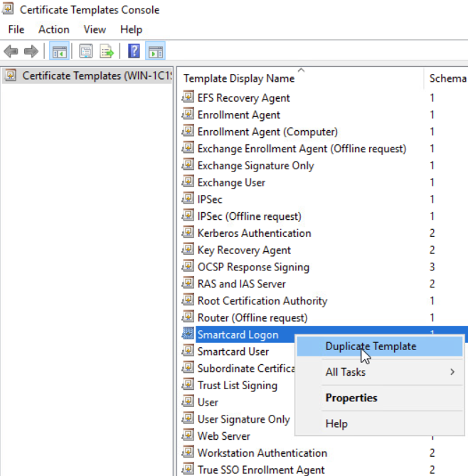The image size is (468, 476).
Task: Select Router (Offline request) template
Action: pos(252,318)
